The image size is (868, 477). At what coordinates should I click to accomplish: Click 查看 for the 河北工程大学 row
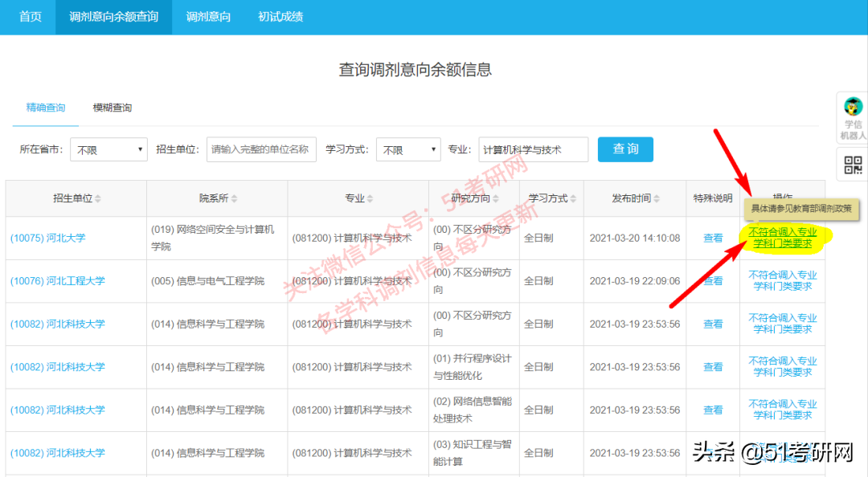tap(713, 280)
